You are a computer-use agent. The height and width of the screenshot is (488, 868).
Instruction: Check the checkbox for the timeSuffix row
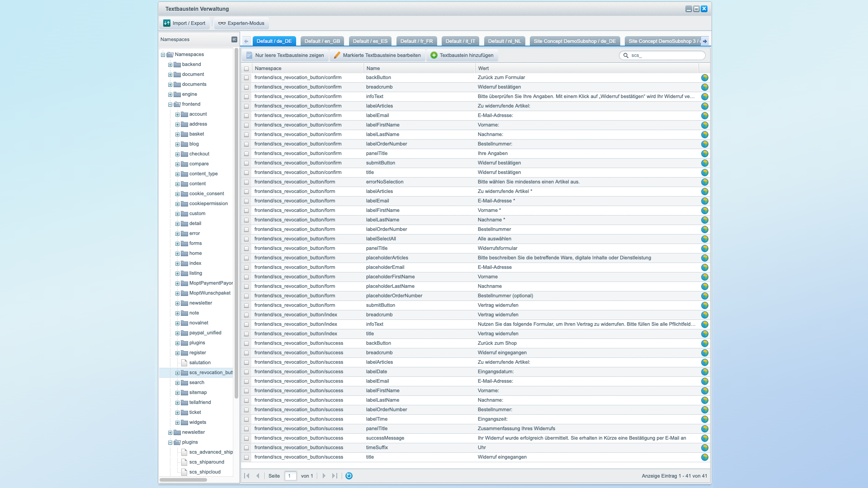click(x=246, y=448)
